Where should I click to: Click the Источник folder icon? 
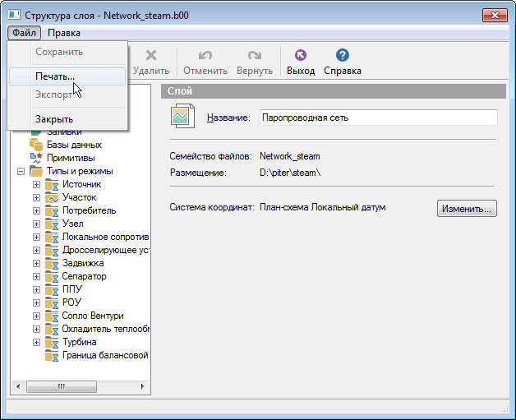(x=52, y=185)
